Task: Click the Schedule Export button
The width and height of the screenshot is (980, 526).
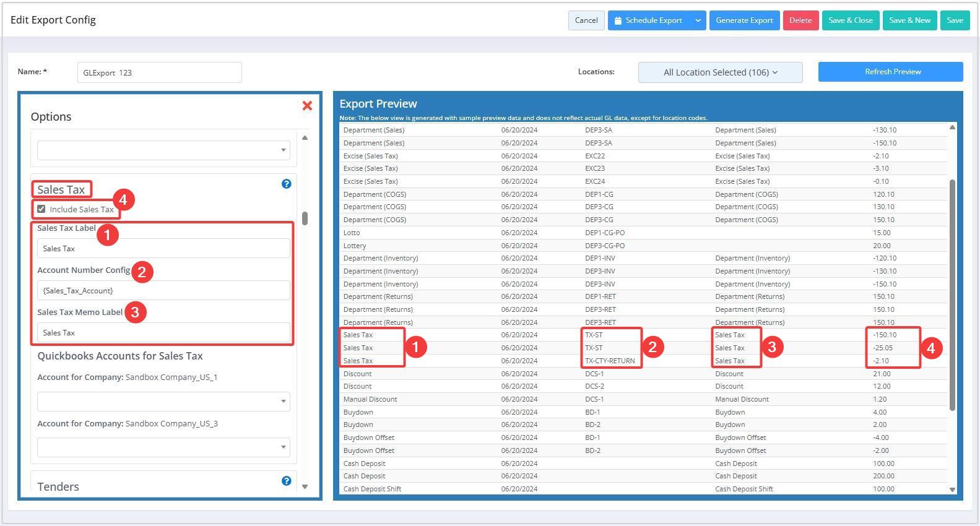Action: [649, 20]
